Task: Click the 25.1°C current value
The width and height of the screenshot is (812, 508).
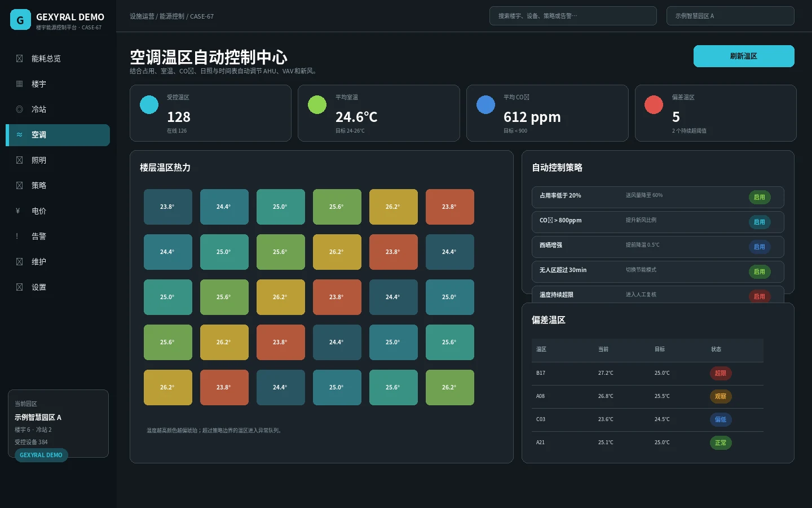Action: point(606,443)
